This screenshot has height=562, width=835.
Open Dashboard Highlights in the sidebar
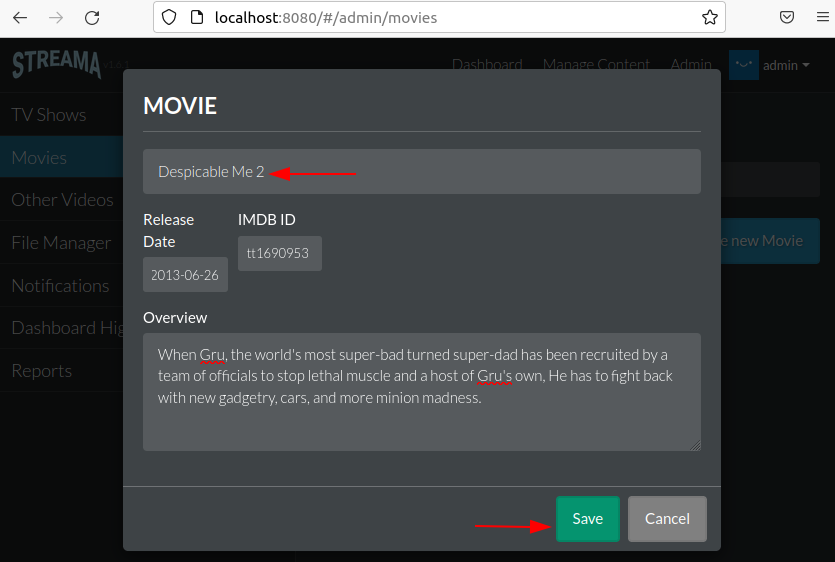pyautogui.click(x=61, y=328)
